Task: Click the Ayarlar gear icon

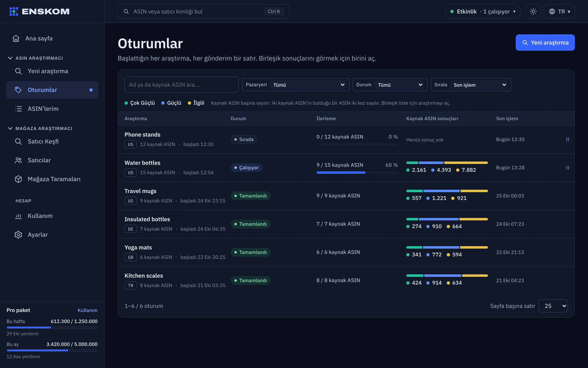Action: (x=18, y=235)
